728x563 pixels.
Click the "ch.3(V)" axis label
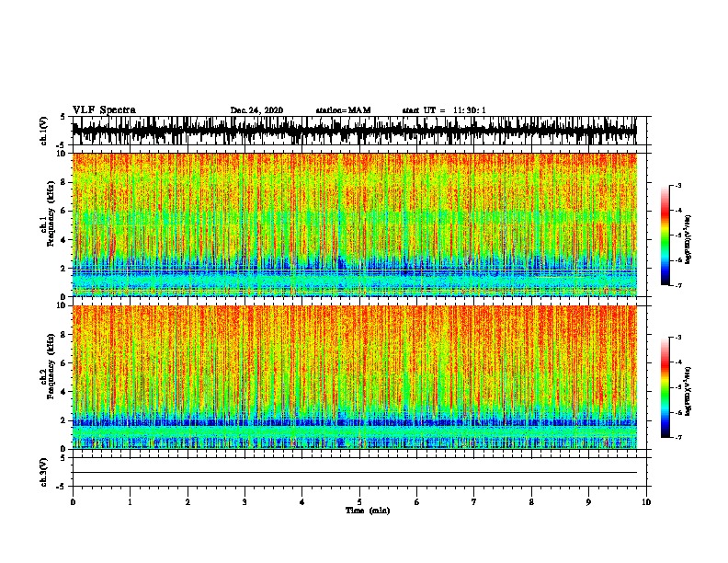[x=44, y=473]
